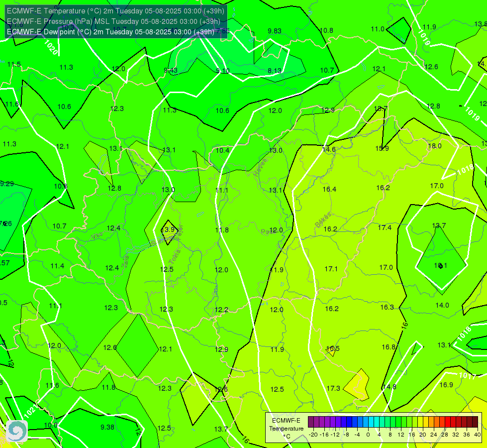Image resolution: width=487 pixels, height=448 pixels.
Task: Click the Heves county label
Action: click(x=260, y=168)
